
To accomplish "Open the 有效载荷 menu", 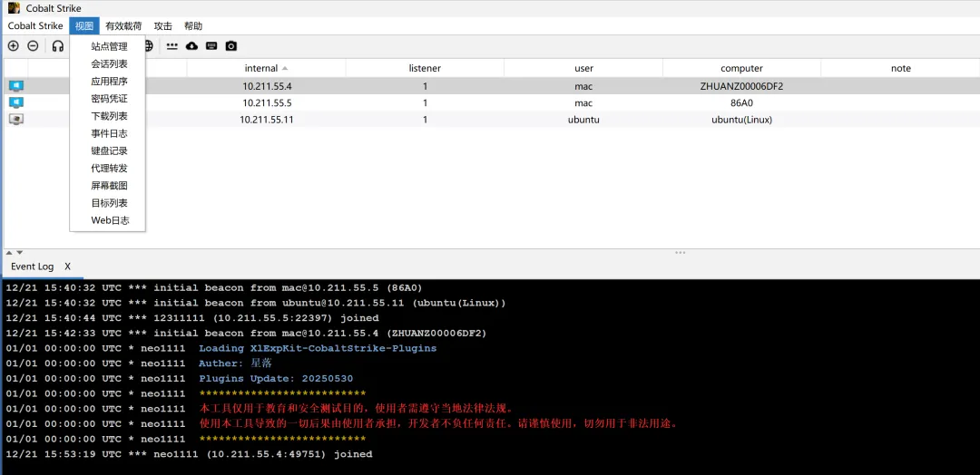I will click(123, 26).
